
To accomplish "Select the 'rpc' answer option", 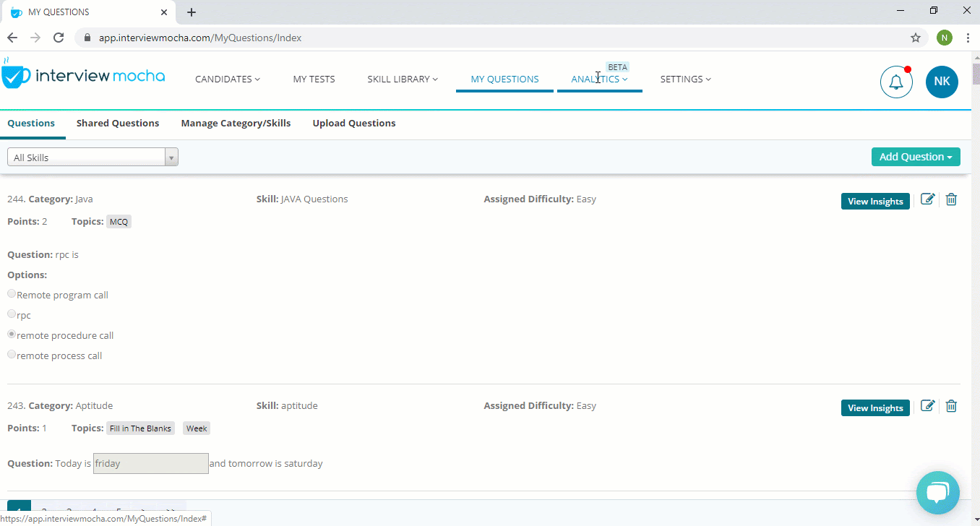I will pyautogui.click(x=11, y=313).
